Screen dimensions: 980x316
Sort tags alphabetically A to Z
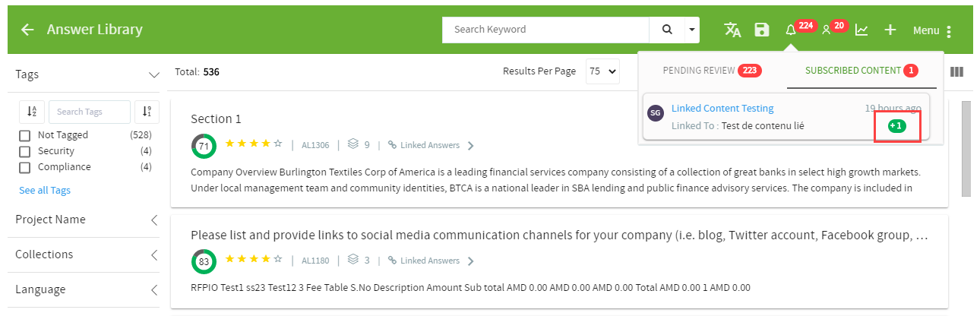[x=32, y=112]
